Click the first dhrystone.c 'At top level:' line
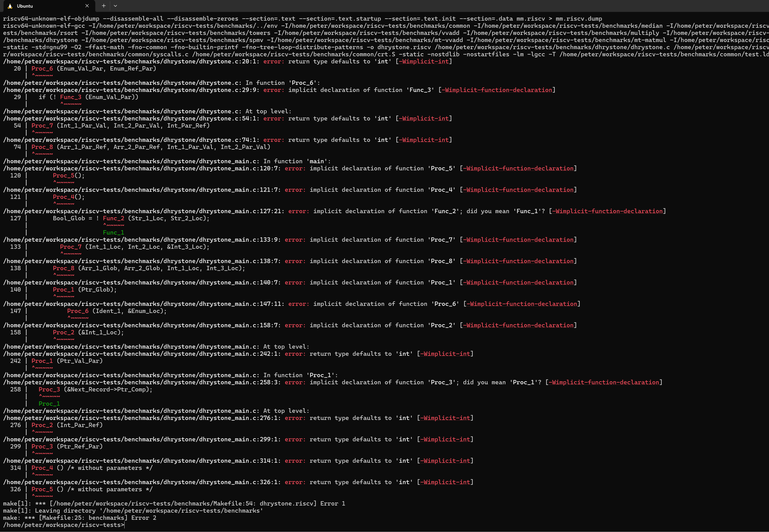The width and height of the screenshot is (769, 532). pyautogui.click(x=147, y=111)
